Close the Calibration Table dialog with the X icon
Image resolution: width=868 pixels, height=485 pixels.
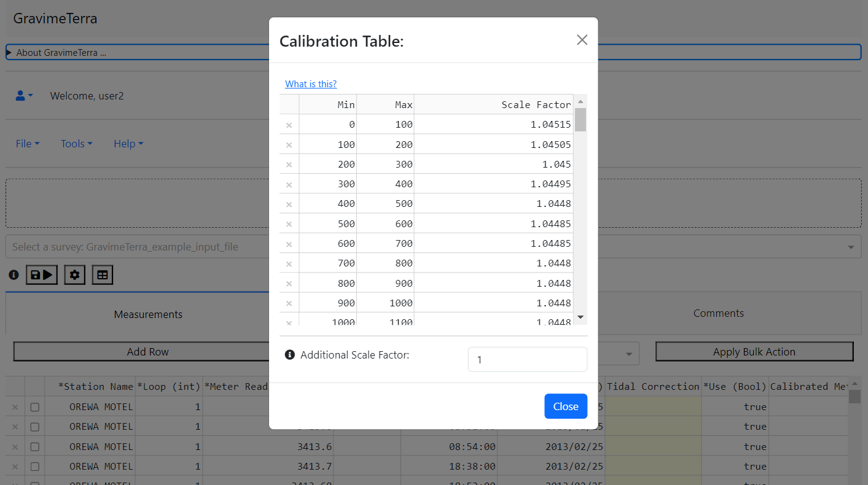click(x=582, y=40)
